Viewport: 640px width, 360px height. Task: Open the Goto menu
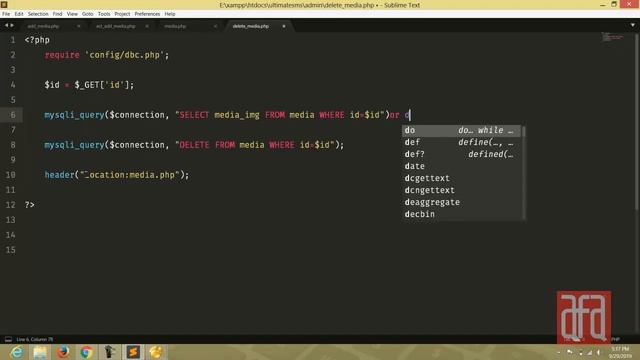(x=87, y=14)
